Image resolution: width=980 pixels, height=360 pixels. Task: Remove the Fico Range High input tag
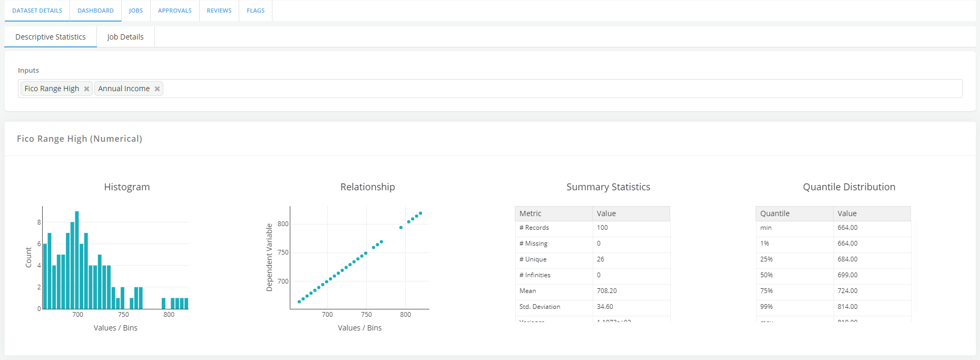pos(86,89)
